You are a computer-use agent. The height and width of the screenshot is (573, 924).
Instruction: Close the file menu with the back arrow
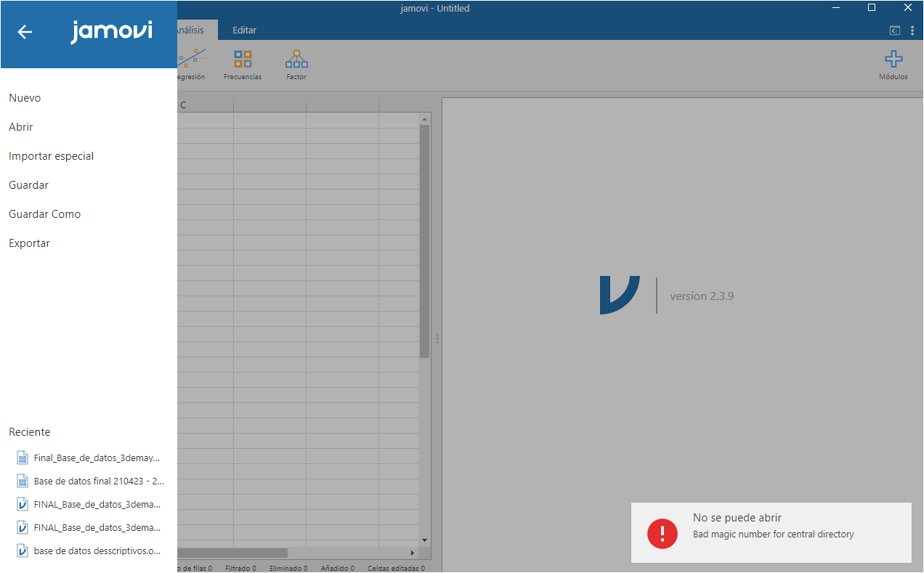click(x=25, y=32)
